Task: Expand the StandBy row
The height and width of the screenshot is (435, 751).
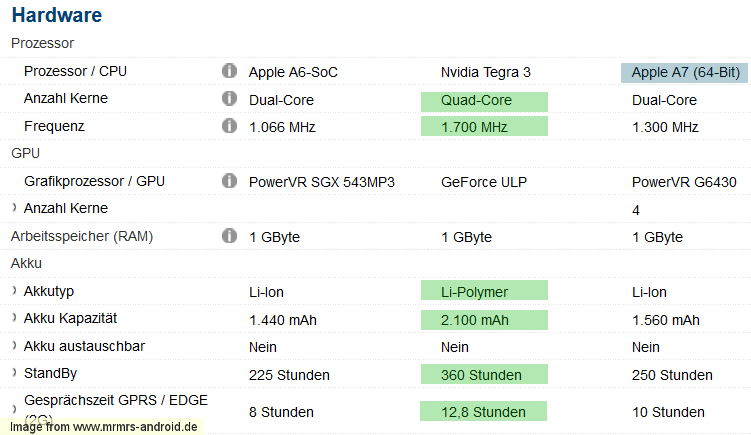Action: click(x=14, y=372)
